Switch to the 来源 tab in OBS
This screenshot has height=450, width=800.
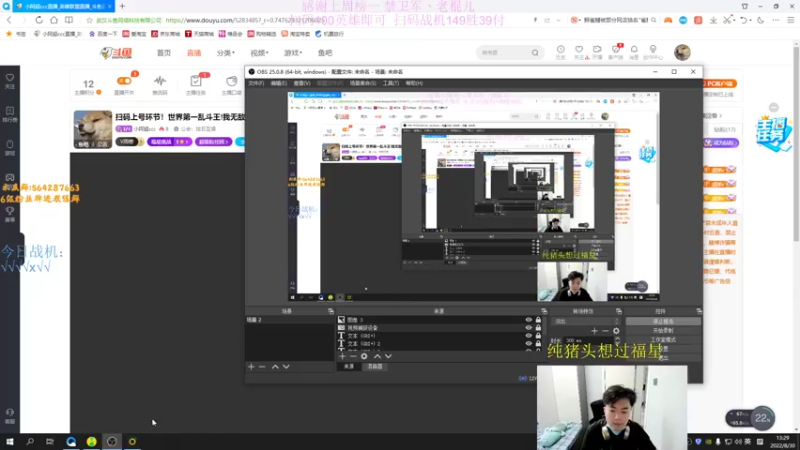(349, 367)
